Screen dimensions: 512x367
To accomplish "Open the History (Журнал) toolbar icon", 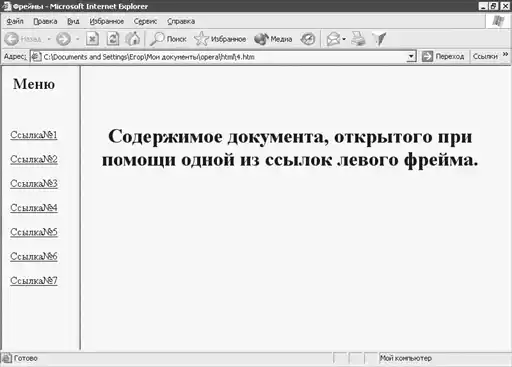I will pos(307,39).
